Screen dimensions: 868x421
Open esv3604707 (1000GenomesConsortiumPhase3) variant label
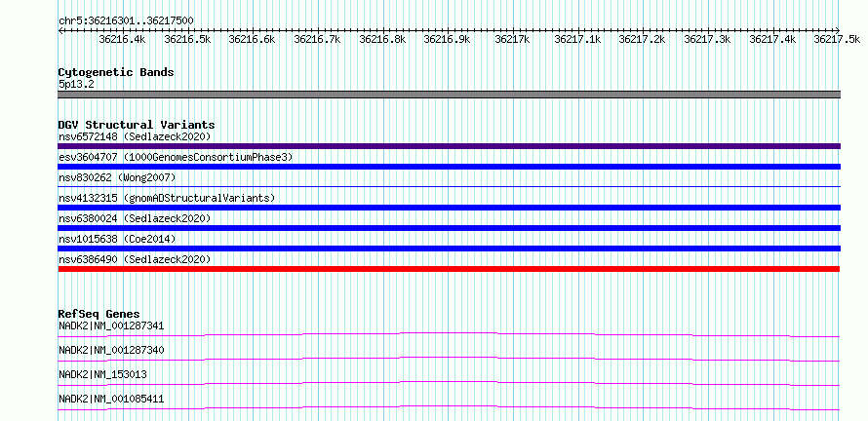click(176, 157)
